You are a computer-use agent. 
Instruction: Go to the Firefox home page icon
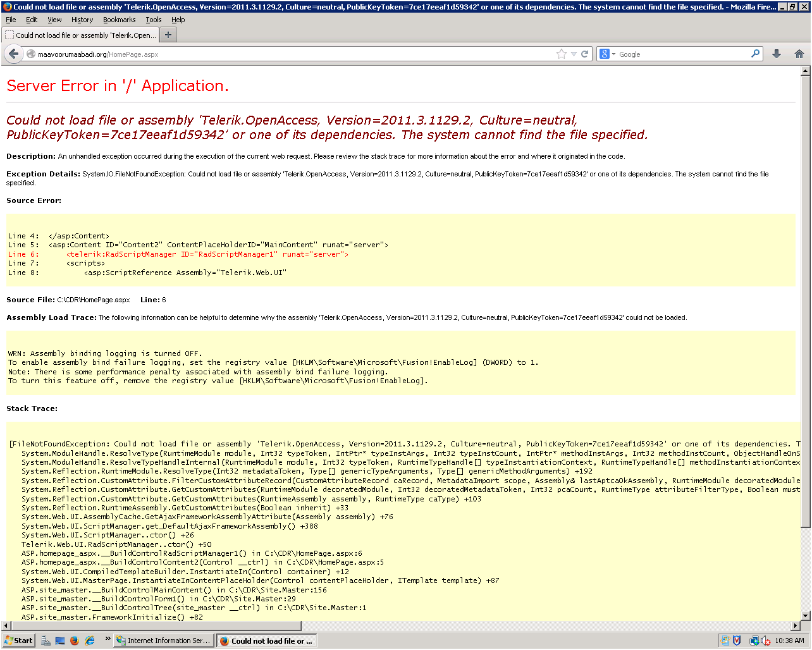(x=799, y=54)
